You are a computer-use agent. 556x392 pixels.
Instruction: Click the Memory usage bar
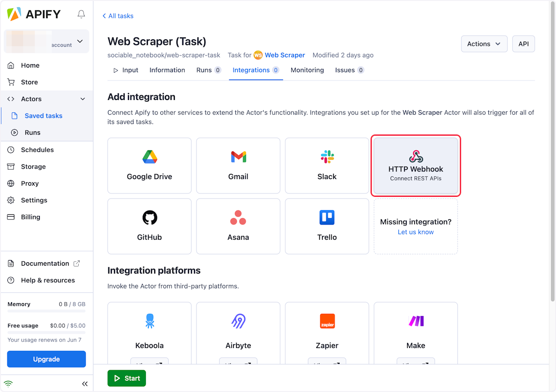click(46, 311)
